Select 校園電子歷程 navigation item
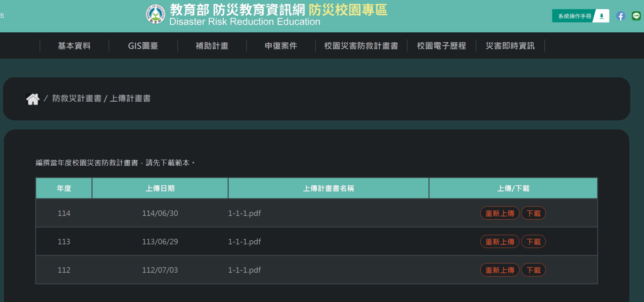Image resolution: width=644 pixels, height=302 pixels. click(442, 46)
